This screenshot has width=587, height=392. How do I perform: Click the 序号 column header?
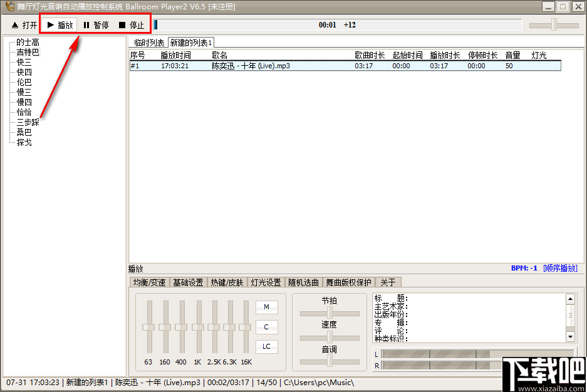tap(137, 55)
